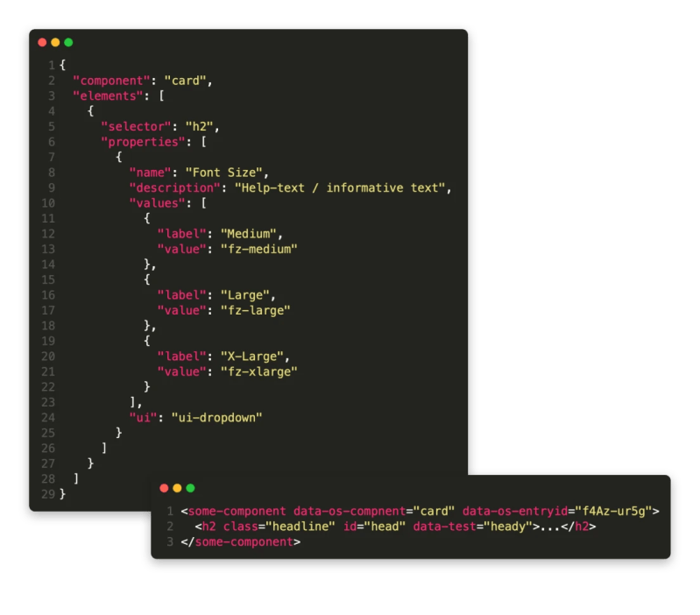This screenshot has width=700, height=615.
Task: Click the class attribute name on the h2 line
Action: click(241, 527)
